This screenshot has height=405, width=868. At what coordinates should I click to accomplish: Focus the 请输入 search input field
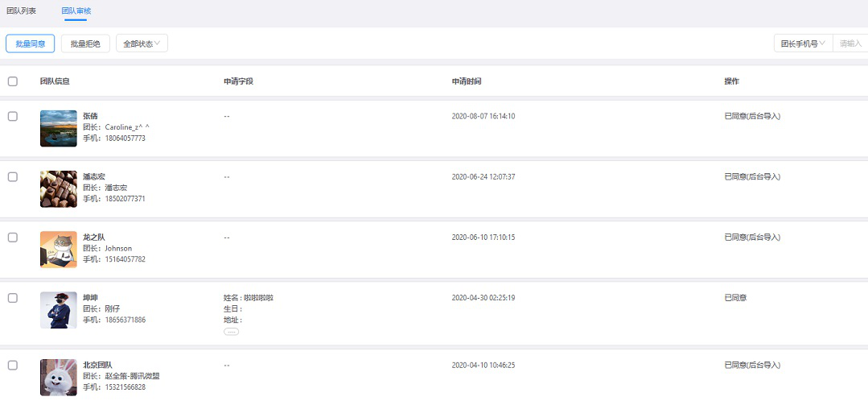point(850,43)
